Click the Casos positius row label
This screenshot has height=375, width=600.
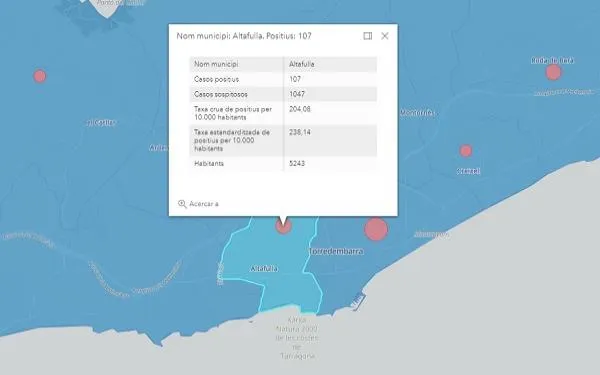(x=216, y=79)
